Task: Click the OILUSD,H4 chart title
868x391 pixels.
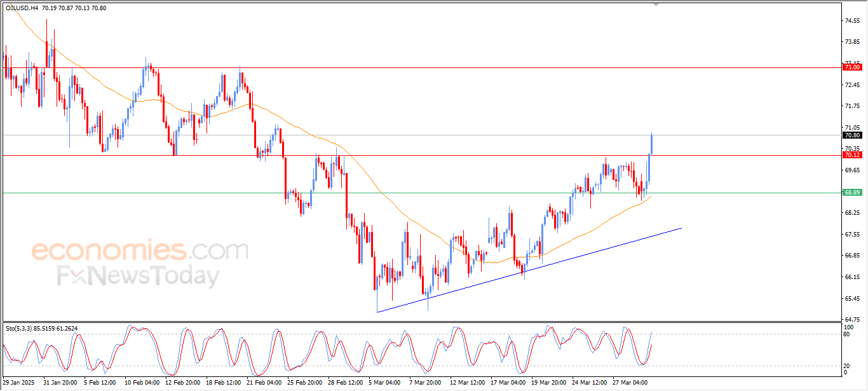Action: coord(21,8)
